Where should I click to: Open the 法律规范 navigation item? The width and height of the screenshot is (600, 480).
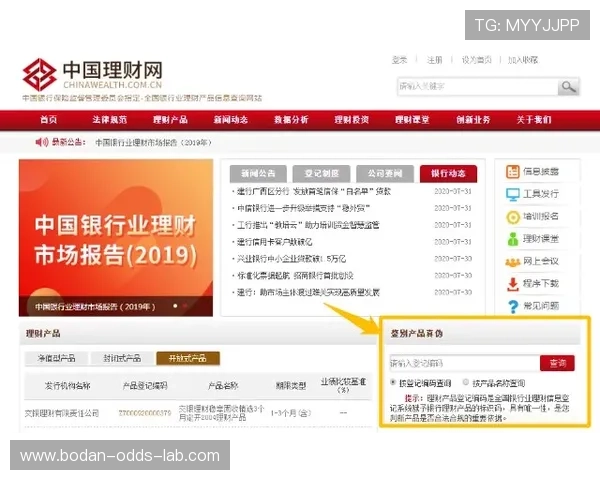tap(109, 120)
